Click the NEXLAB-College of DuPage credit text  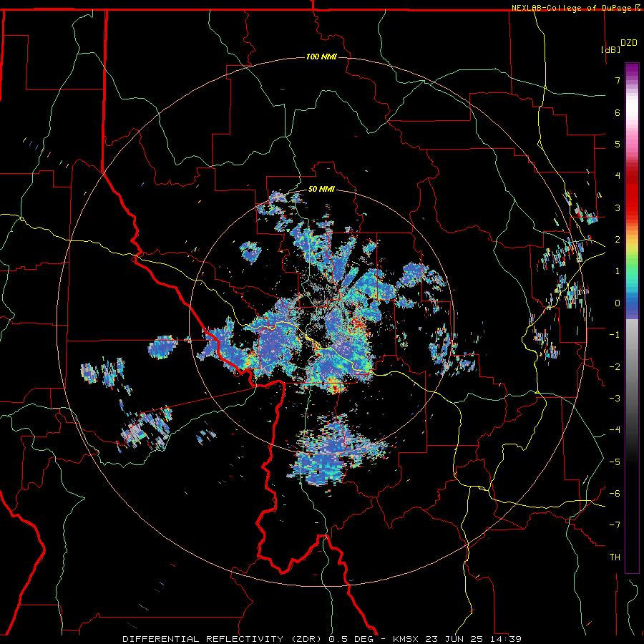coord(572,8)
